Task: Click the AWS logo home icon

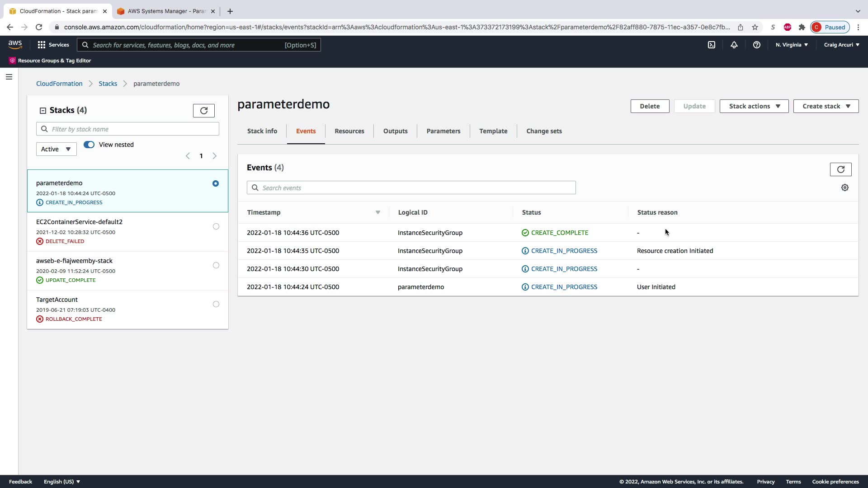Action: (15, 44)
